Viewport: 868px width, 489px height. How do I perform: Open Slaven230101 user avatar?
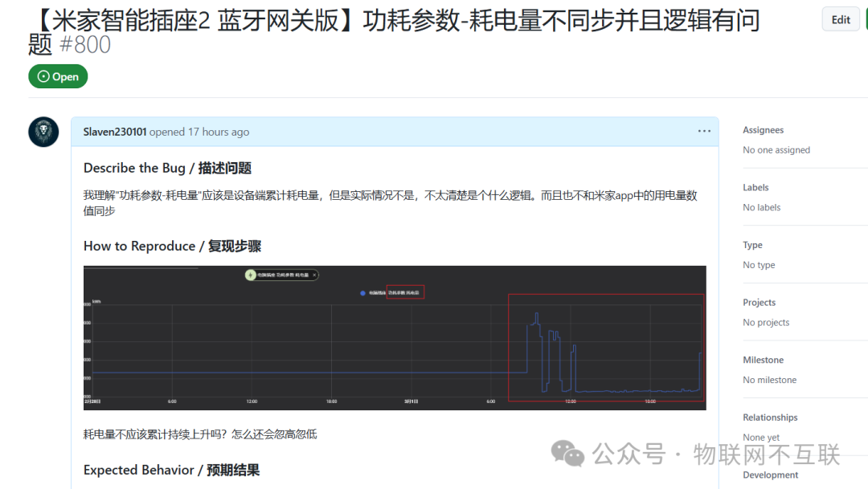coord(43,132)
